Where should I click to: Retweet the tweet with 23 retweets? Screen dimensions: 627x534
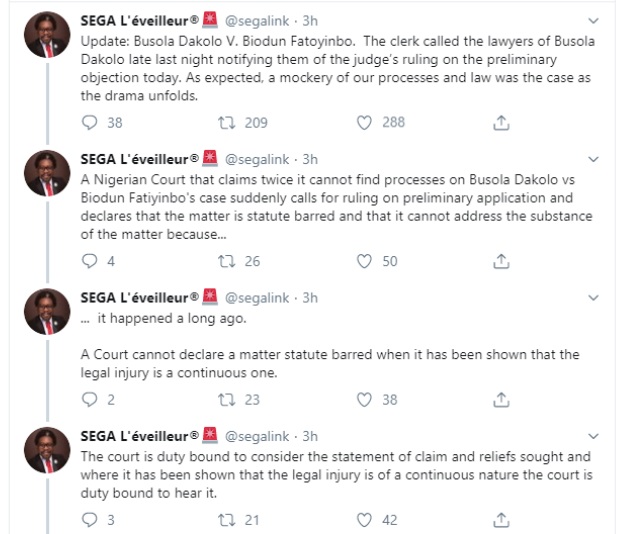pyautogui.click(x=226, y=399)
